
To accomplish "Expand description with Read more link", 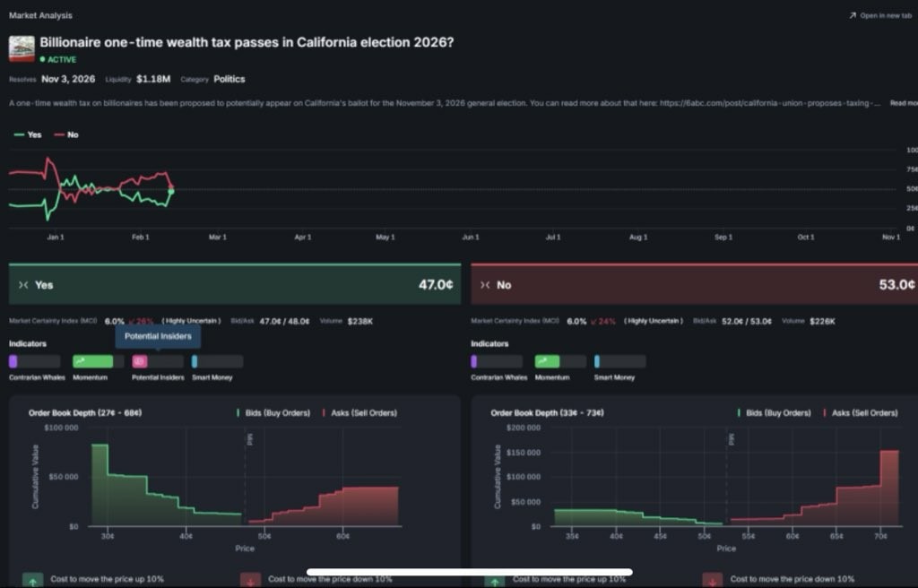I will (904, 103).
